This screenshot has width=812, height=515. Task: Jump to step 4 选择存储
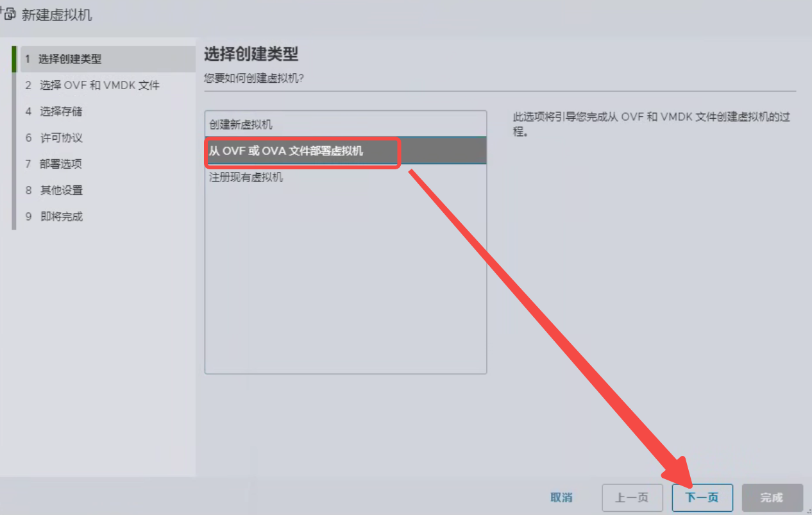tap(61, 112)
